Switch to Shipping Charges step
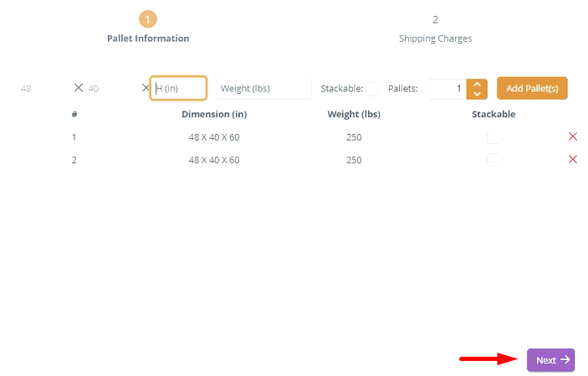Viewport: 588px width, 376px height. tap(435, 39)
